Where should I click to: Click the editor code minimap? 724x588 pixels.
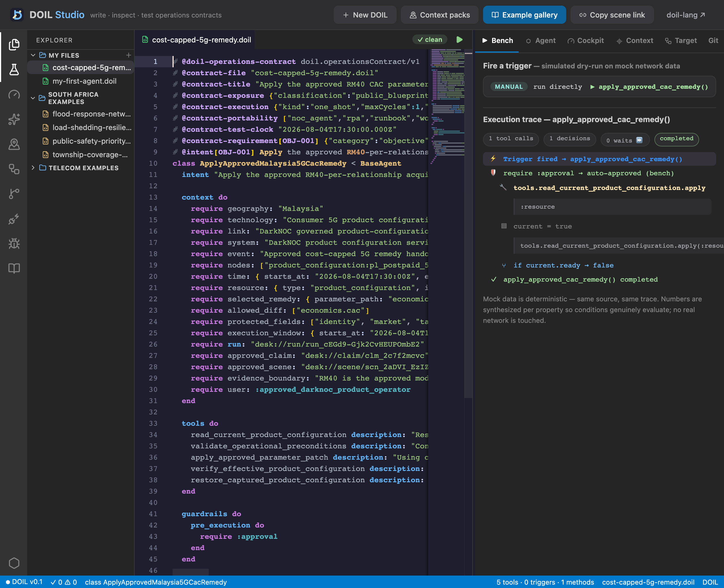[447, 107]
